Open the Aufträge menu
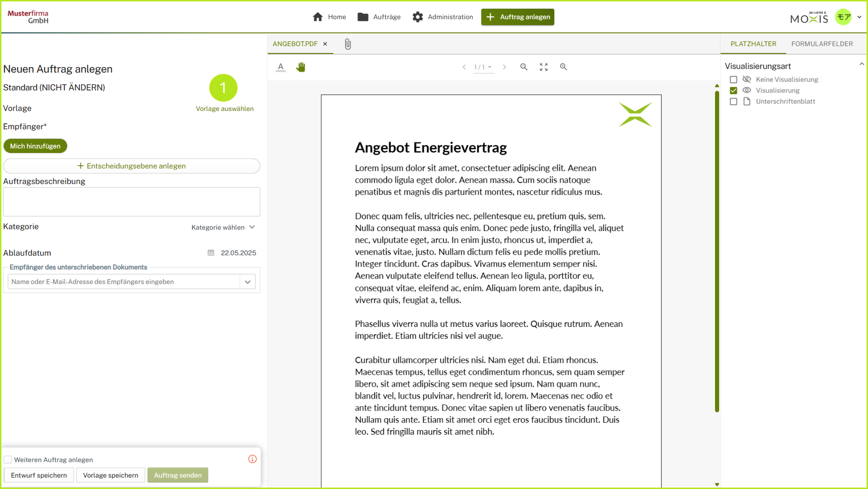This screenshot has width=868, height=489. [x=379, y=17]
